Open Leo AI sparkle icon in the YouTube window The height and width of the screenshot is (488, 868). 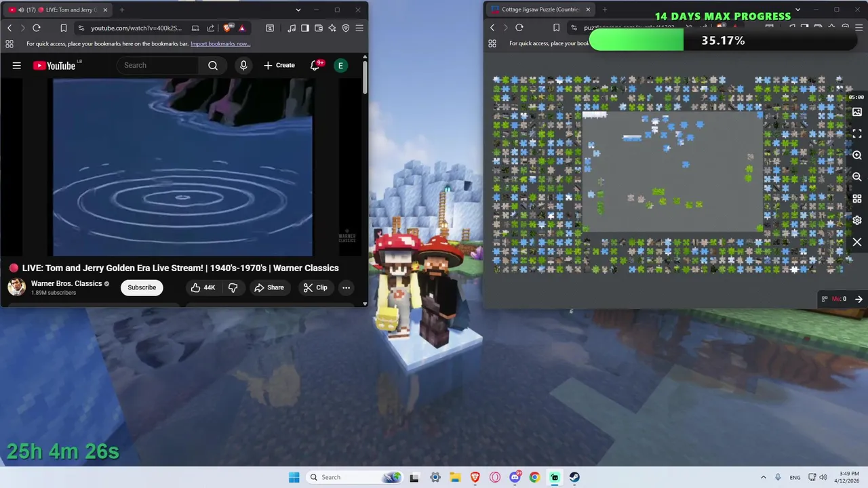pos(332,28)
